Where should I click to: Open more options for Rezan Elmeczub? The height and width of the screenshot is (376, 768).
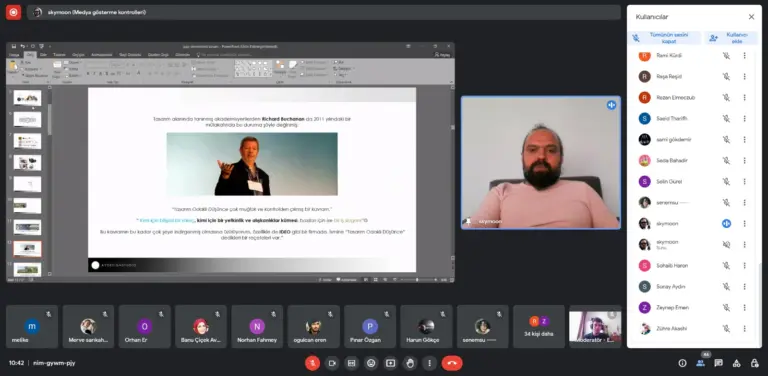744,97
